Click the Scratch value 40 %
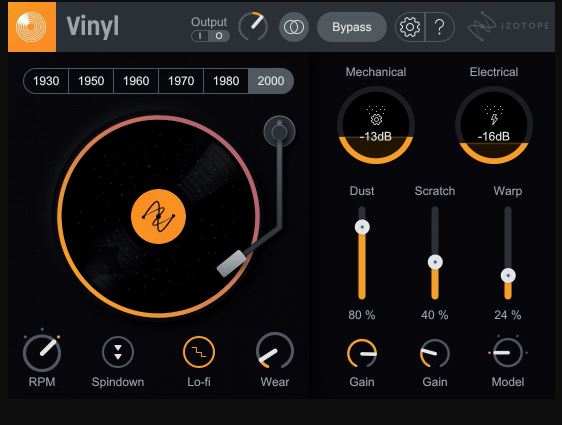The height and width of the screenshot is (425, 562). coord(435,315)
